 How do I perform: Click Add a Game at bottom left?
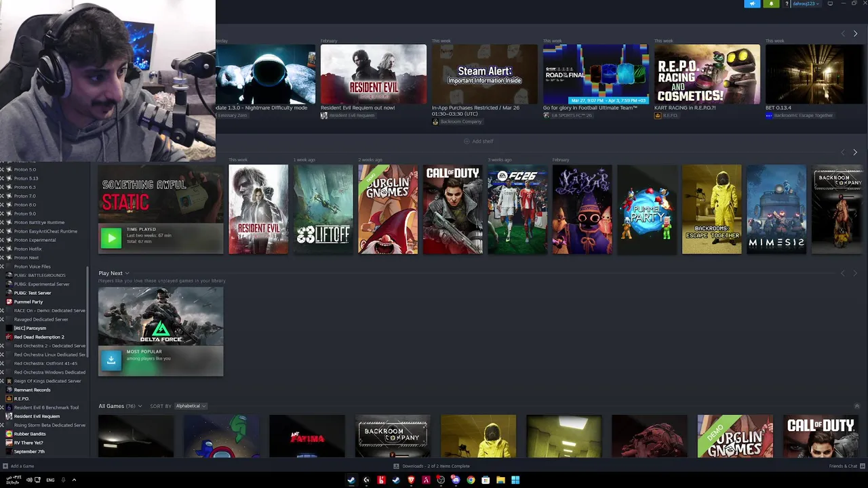[x=18, y=466]
